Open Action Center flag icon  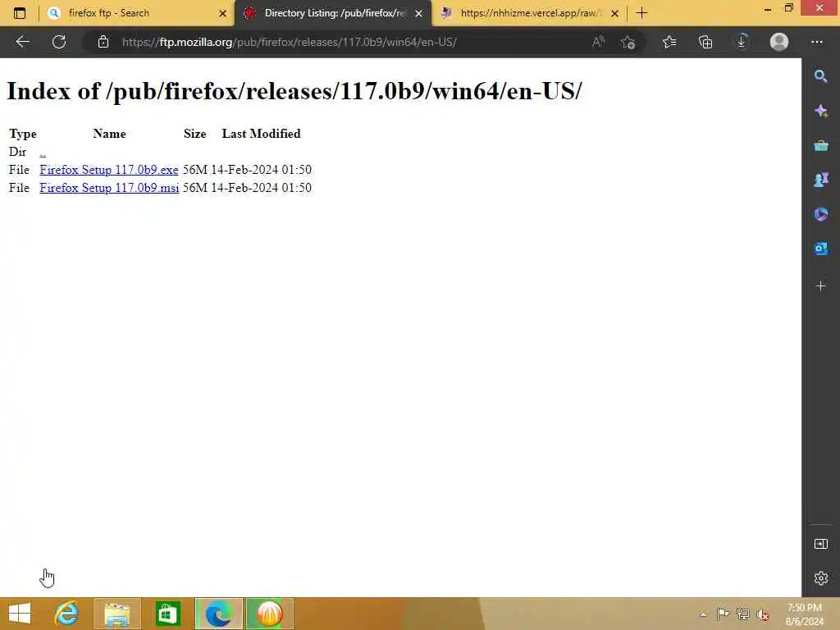point(722,614)
